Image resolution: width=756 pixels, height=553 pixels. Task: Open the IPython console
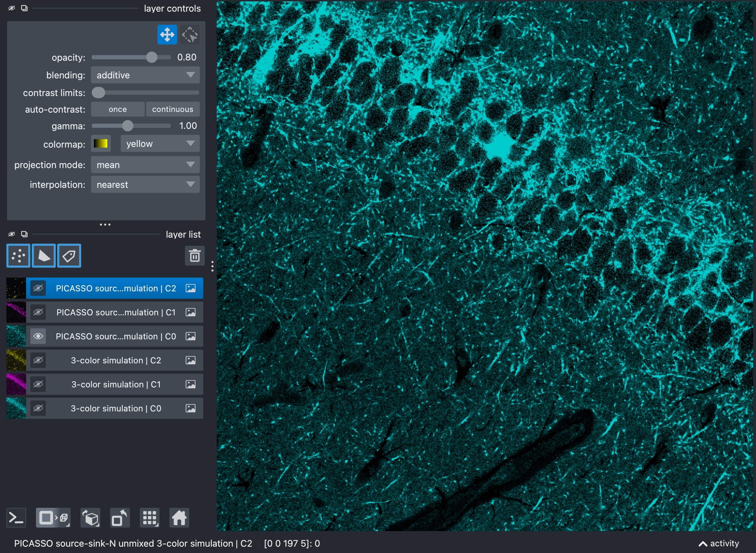(x=16, y=518)
